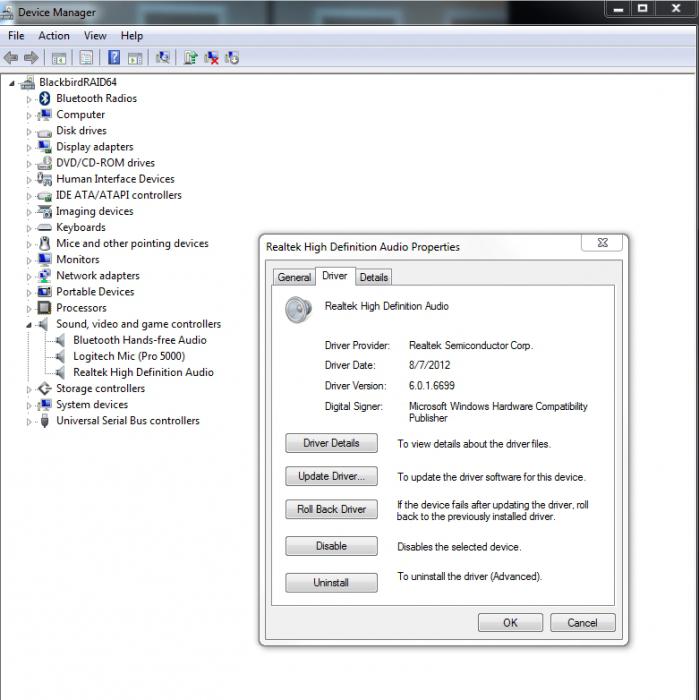Click the Cancel button
Screen dimensions: 699x700
(x=582, y=622)
